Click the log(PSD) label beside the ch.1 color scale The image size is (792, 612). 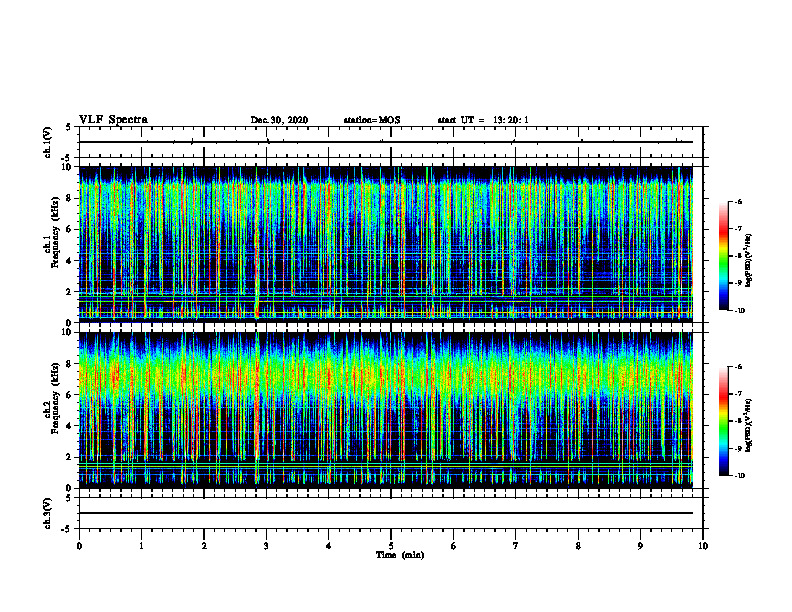tap(749, 260)
